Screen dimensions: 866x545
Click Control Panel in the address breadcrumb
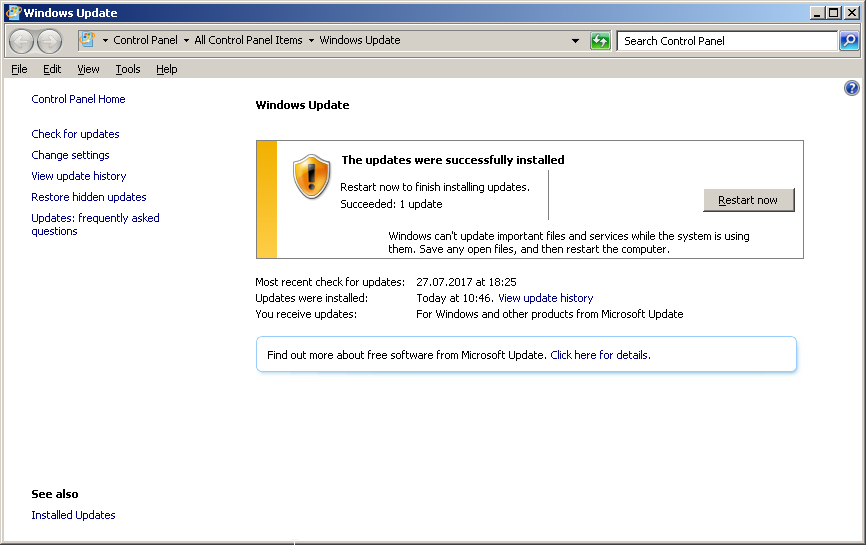pyautogui.click(x=145, y=40)
